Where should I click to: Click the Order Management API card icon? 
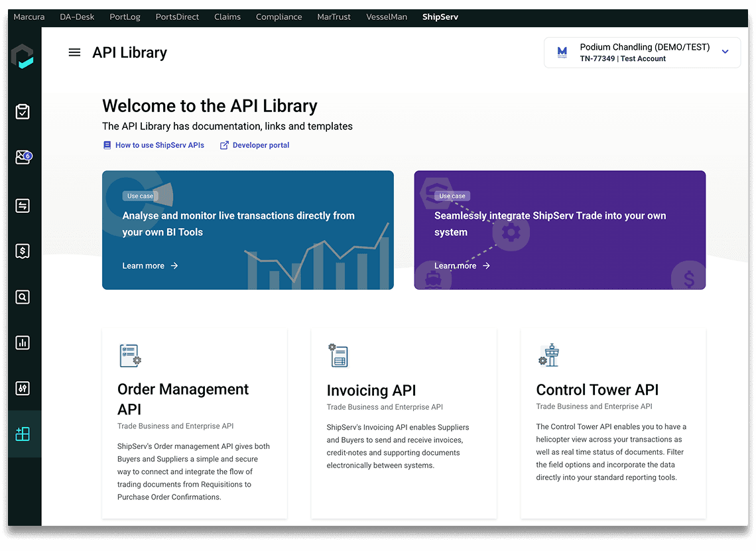[x=130, y=356]
